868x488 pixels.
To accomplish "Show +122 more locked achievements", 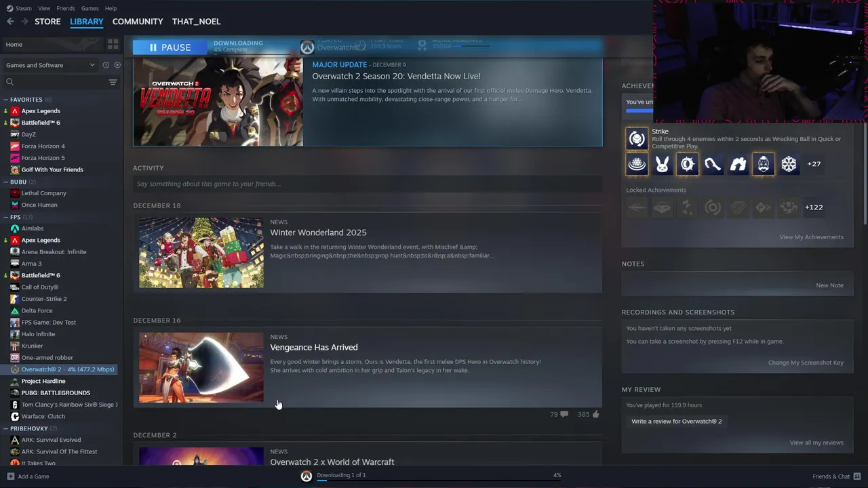I will click(814, 207).
